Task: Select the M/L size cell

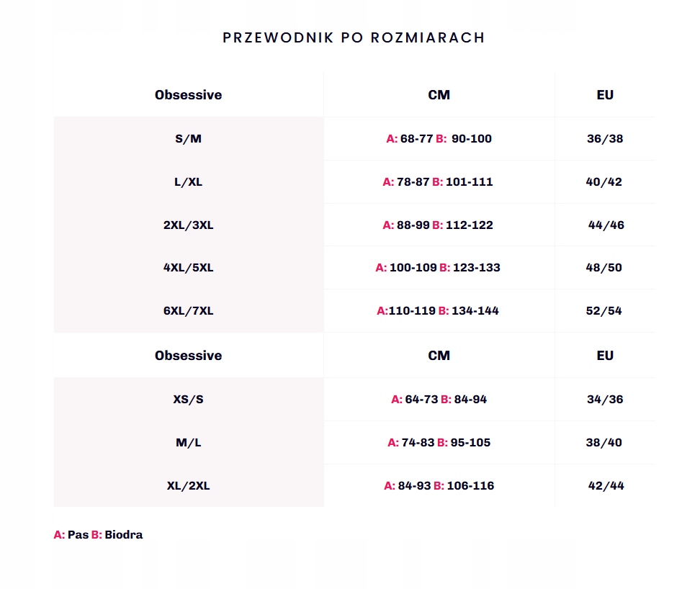Action: pos(189,443)
